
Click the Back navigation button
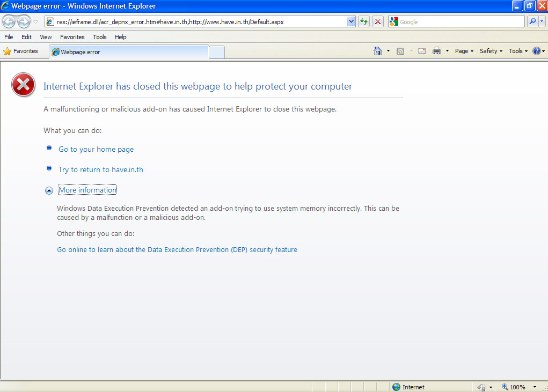click(x=9, y=21)
